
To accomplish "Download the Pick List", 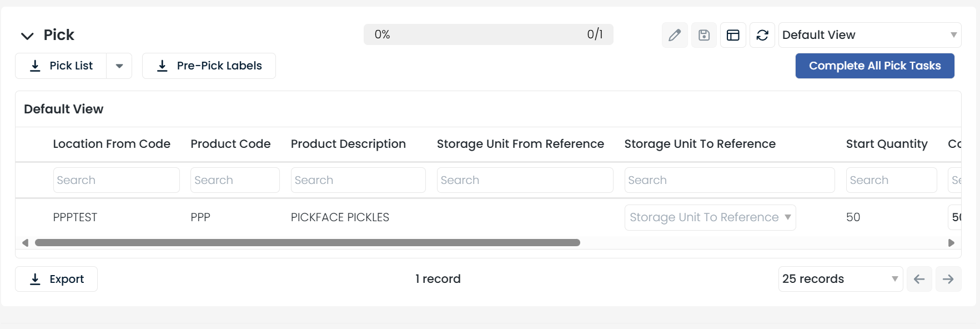I will (61, 66).
